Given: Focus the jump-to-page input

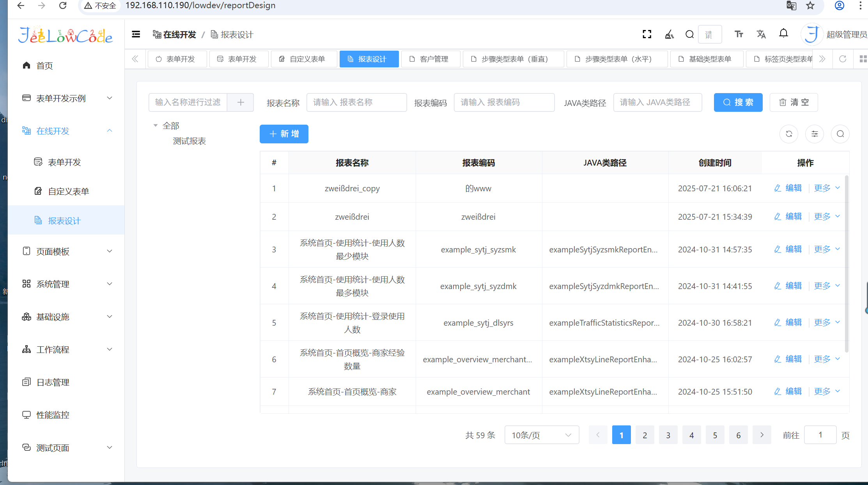Looking at the screenshot, I should [820, 435].
